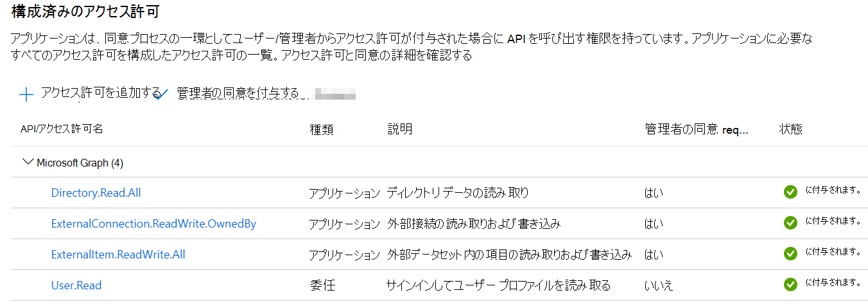Select the Microsoft Graph (4) group label
The image size is (868, 306).
coord(80,163)
